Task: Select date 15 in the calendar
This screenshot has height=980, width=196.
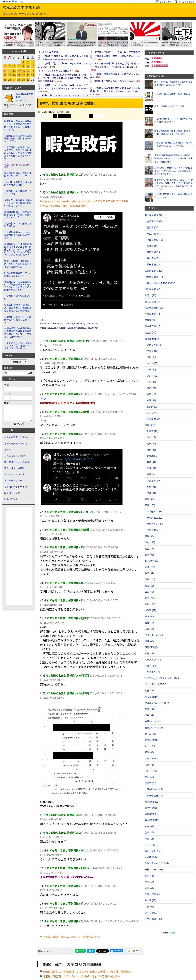Action: [x=23, y=71]
